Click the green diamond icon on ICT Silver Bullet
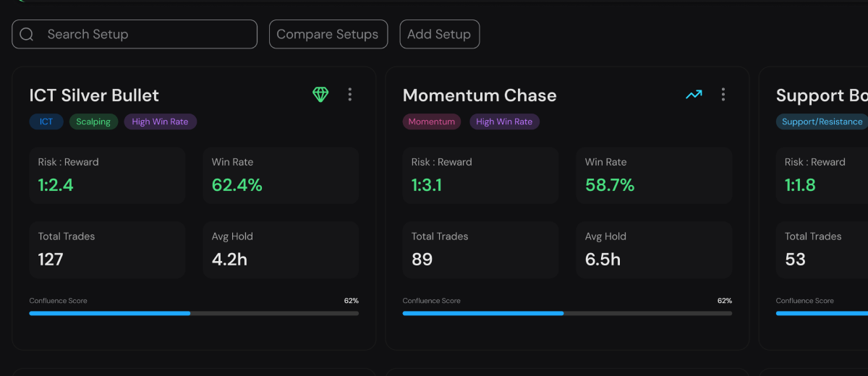The image size is (868, 376). coord(320,94)
